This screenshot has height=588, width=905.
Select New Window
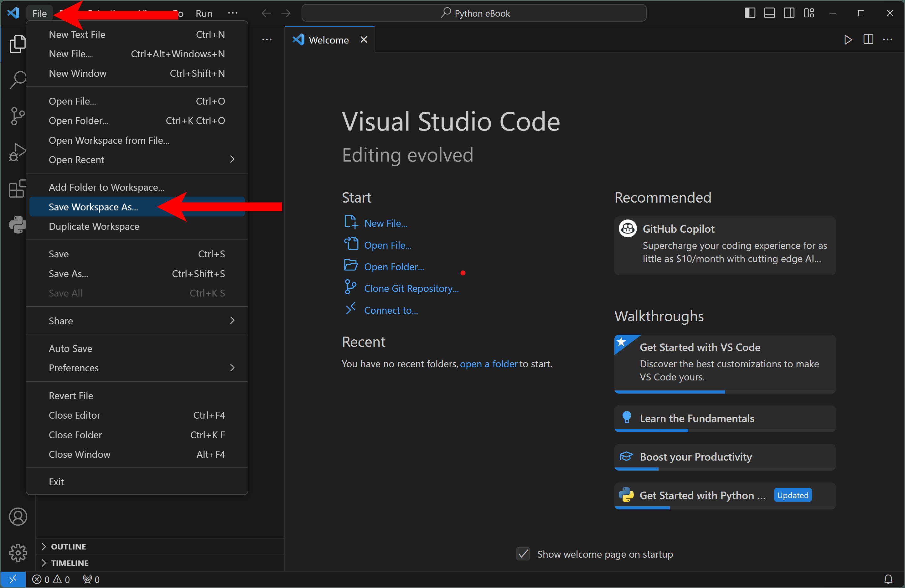(x=137, y=73)
